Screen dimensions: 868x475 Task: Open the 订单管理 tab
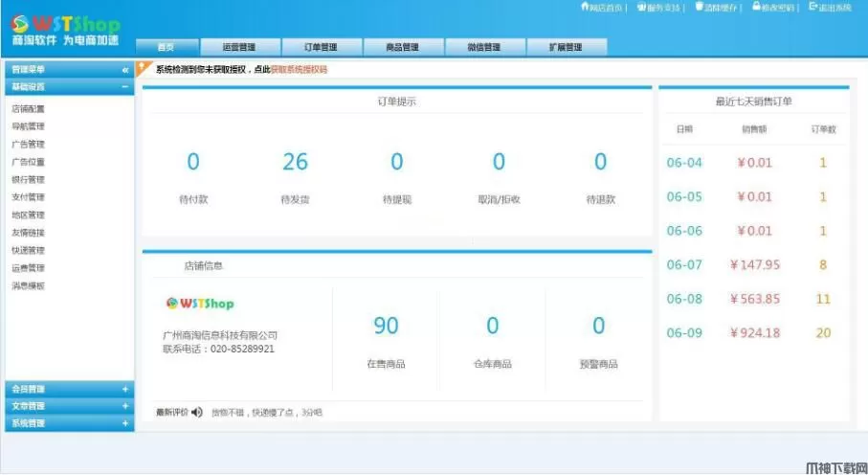click(321, 47)
